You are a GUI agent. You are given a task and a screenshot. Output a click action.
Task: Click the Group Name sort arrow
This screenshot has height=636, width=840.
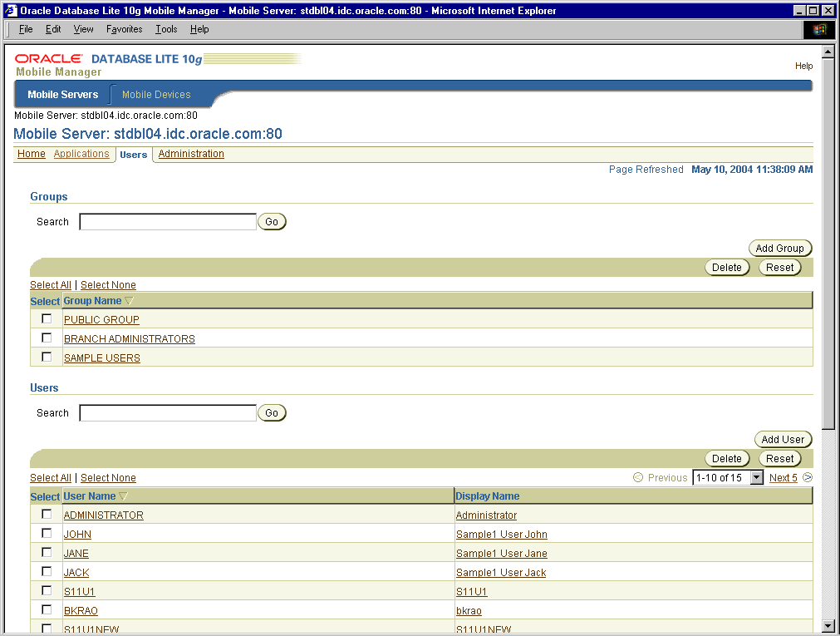click(x=129, y=301)
